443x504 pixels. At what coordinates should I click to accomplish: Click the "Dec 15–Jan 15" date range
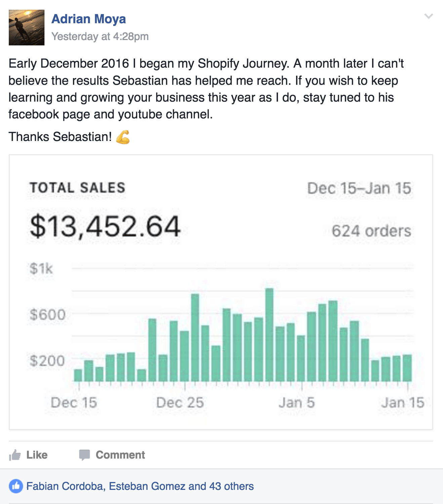359,188
